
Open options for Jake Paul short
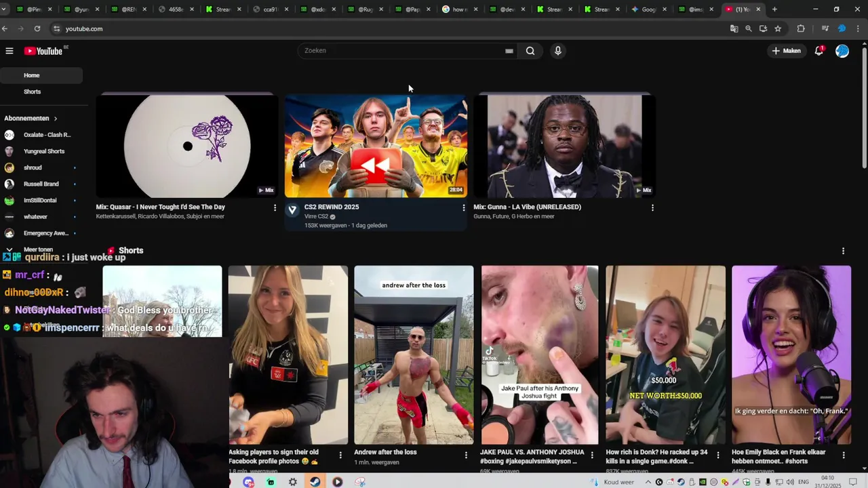592,455
